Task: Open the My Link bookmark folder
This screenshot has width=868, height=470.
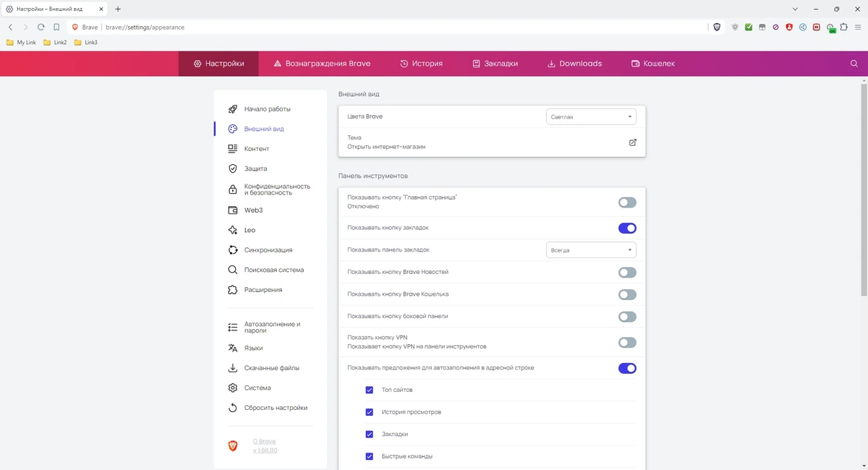Action: coord(21,43)
